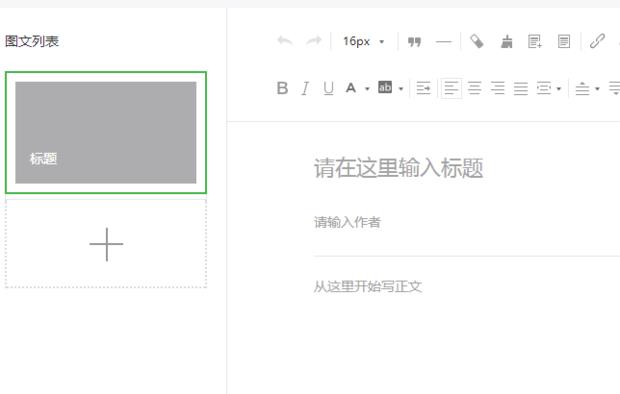The width and height of the screenshot is (620, 394).
Task: Redo the last edit
Action: click(314, 41)
